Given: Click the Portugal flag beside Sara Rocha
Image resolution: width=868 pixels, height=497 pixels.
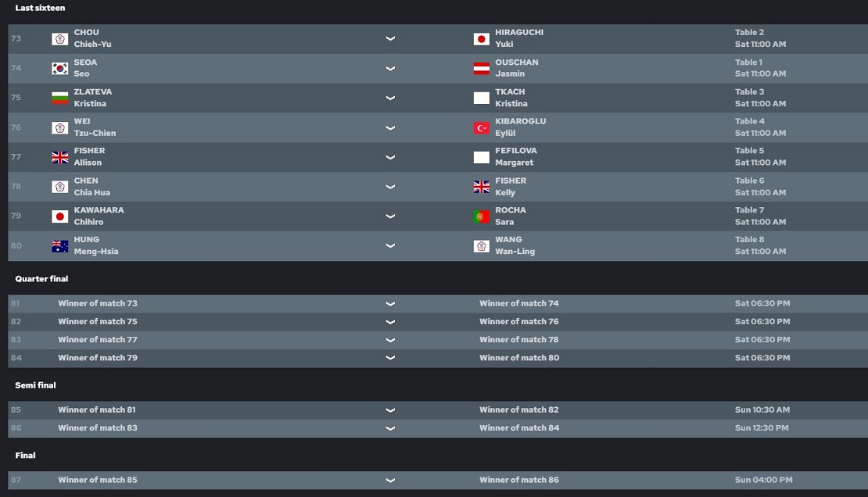Looking at the screenshot, I should click(x=482, y=216).
